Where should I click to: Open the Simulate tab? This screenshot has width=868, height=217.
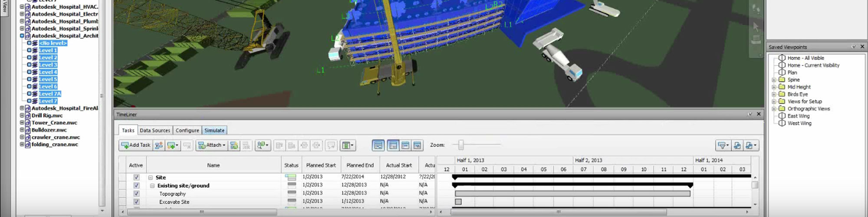[214, 130]
